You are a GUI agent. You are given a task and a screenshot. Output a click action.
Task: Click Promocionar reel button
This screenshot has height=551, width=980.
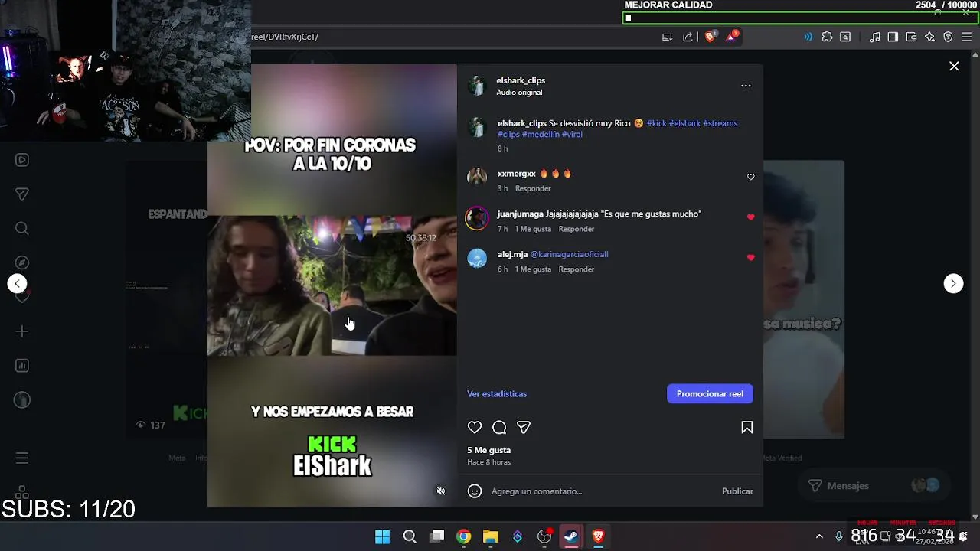pos(710,393)
